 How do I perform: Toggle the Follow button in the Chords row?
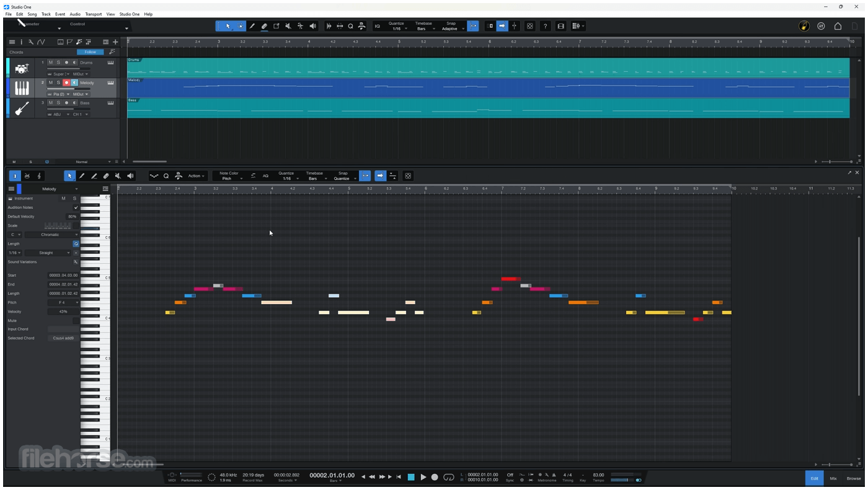click(91, 52)
